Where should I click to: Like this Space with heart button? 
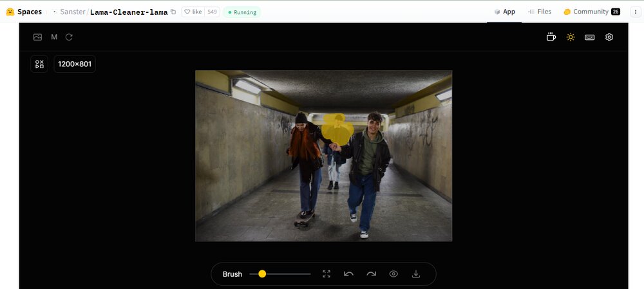(193, 12)
